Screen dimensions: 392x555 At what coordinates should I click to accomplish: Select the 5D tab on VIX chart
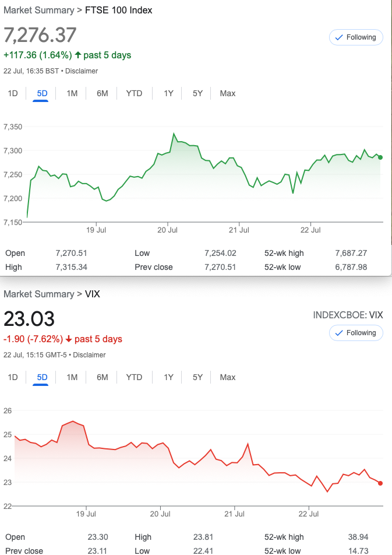coord(42,377)
